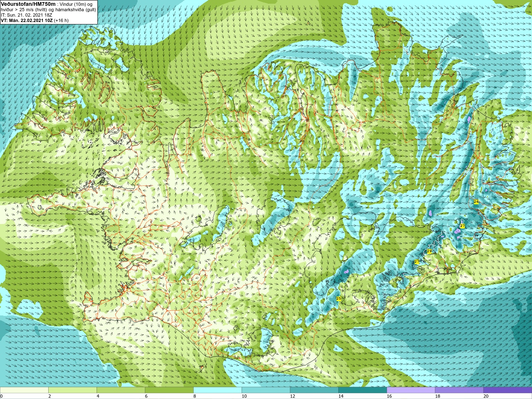Click the legend scale label '20'

click(x=486, y=396)
